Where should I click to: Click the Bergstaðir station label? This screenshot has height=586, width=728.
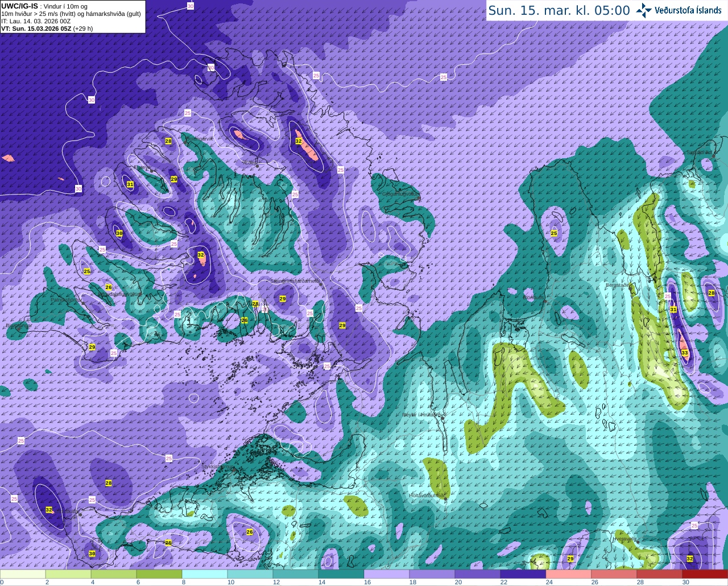618,284
